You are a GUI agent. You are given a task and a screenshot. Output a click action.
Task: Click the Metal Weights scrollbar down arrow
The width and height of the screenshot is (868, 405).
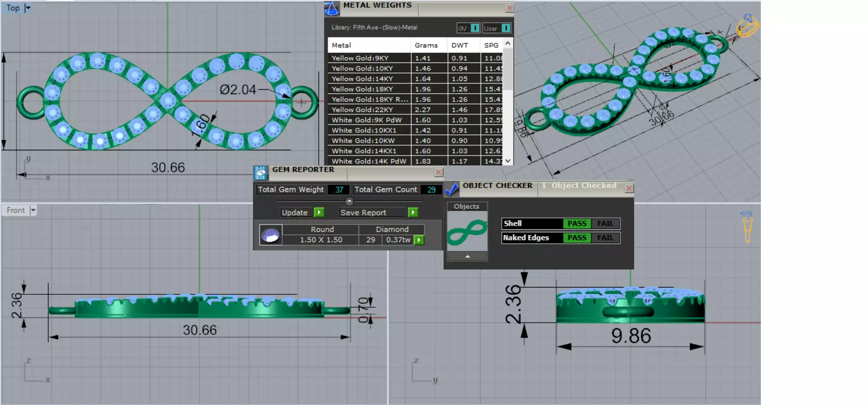(x=508, y=161)
